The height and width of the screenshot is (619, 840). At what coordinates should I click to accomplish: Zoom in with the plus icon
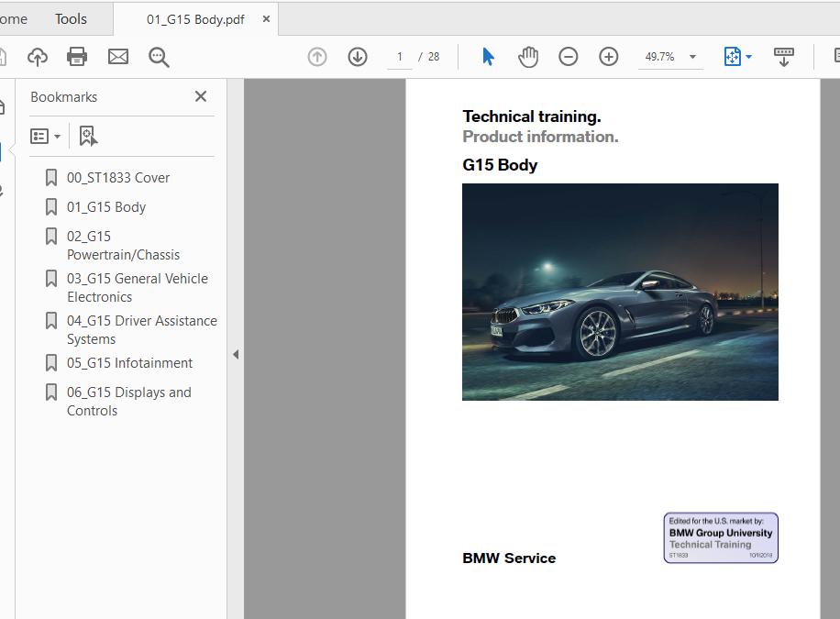(x=609, y=57)
